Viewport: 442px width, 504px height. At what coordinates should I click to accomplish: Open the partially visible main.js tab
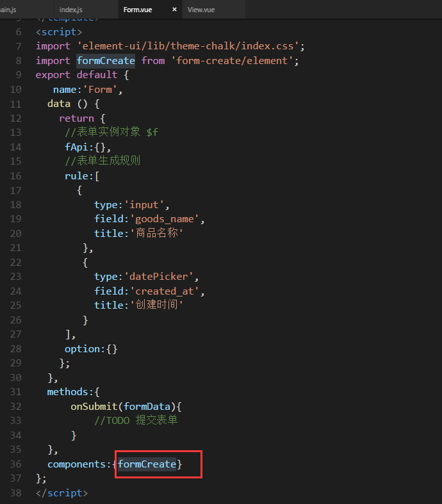click(x=8, y=10)
